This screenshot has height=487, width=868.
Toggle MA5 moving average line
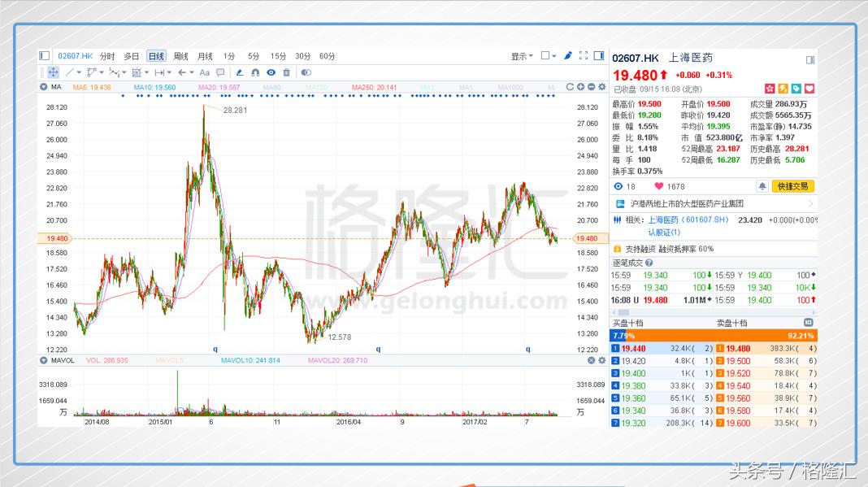(92, 87)
